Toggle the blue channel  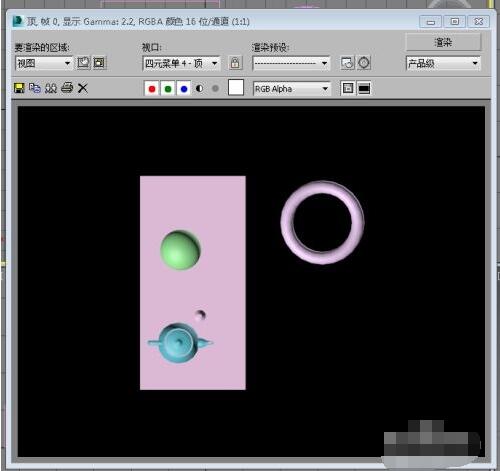184,89
